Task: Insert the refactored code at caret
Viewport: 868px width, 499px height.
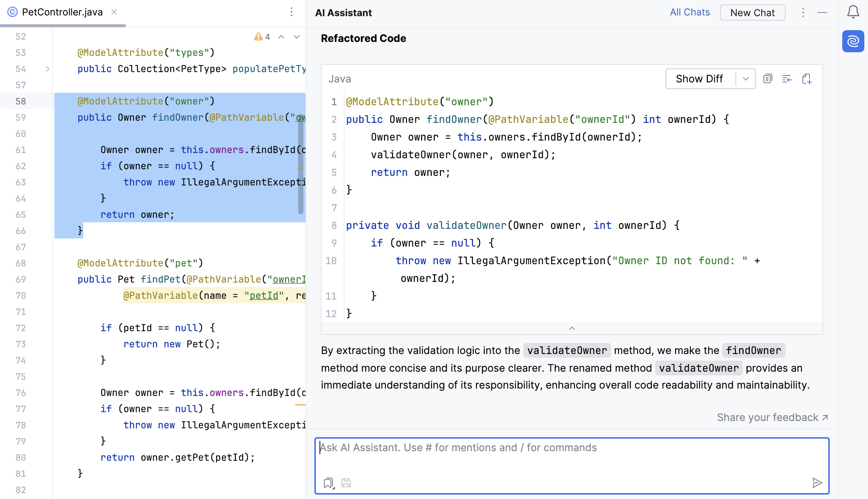Action: (787, 79)
